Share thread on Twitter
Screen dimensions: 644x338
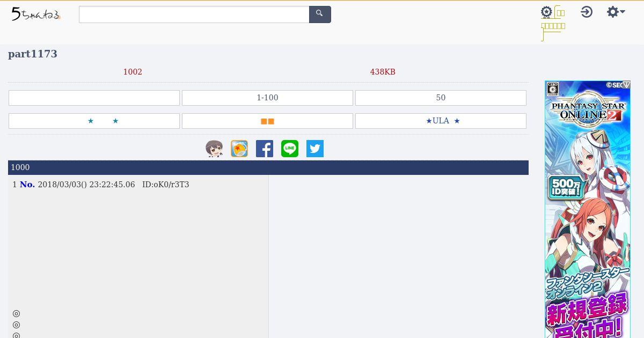pyautogui.click(x=315, y=149)
